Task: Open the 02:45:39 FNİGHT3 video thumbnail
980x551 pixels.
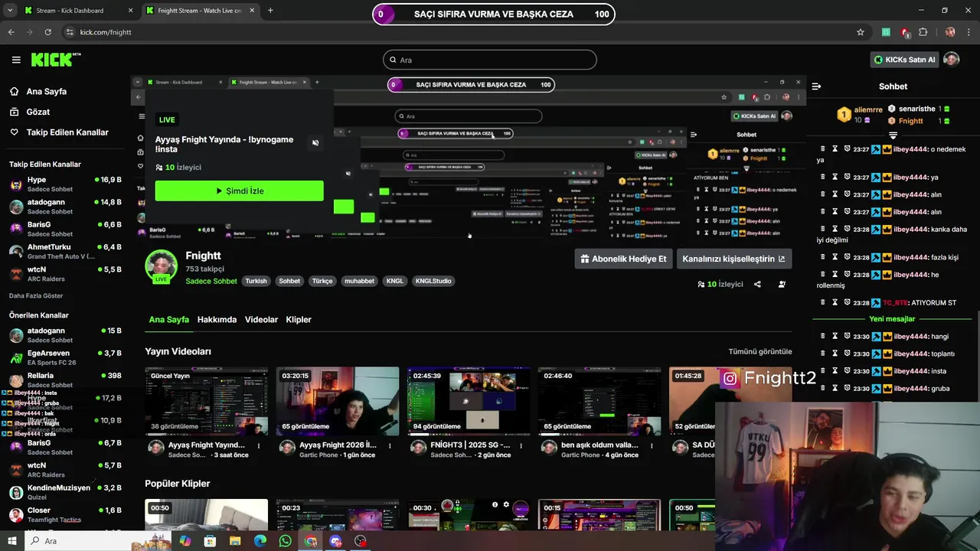Action: (469, 400)
